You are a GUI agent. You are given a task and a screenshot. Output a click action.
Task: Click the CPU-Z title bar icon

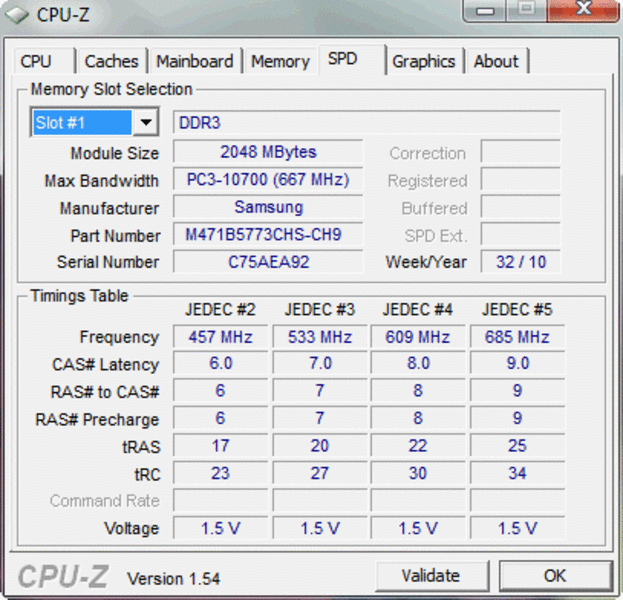tap(17, 15)
